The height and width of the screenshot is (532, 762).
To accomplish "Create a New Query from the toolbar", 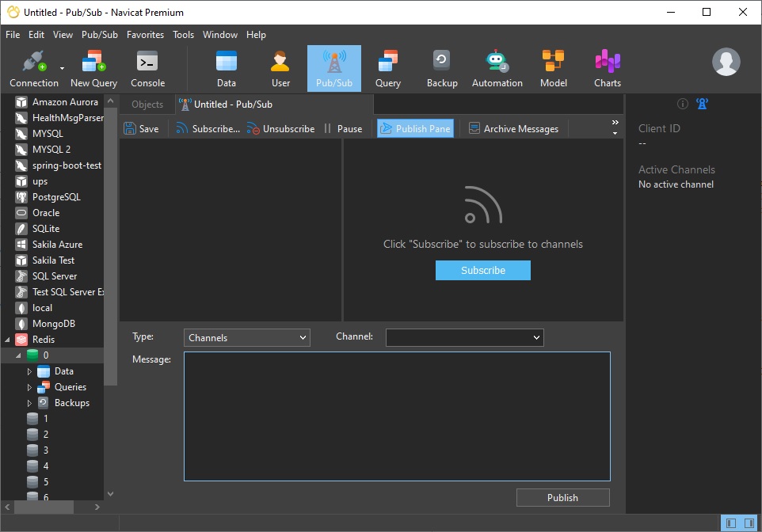I will pos(93,69).
